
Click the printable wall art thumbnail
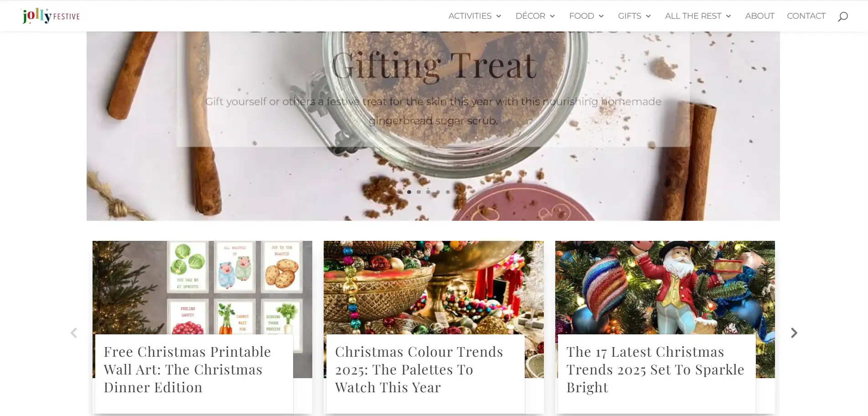202,287
